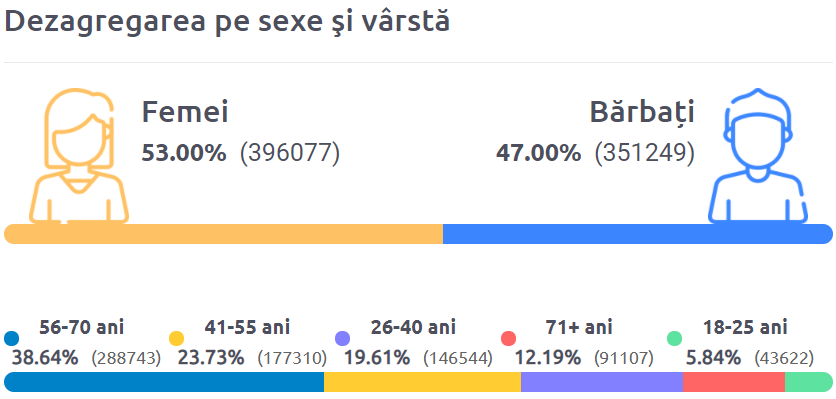Click the Femei label
The image size is (836, 399).
[185, 113]
